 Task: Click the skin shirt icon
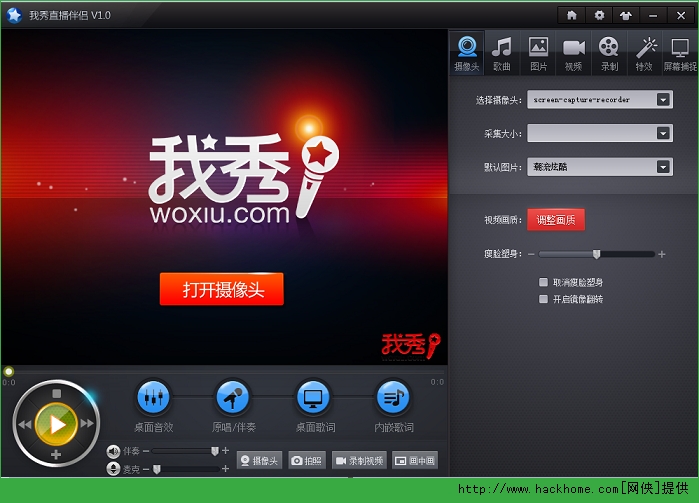626,16
